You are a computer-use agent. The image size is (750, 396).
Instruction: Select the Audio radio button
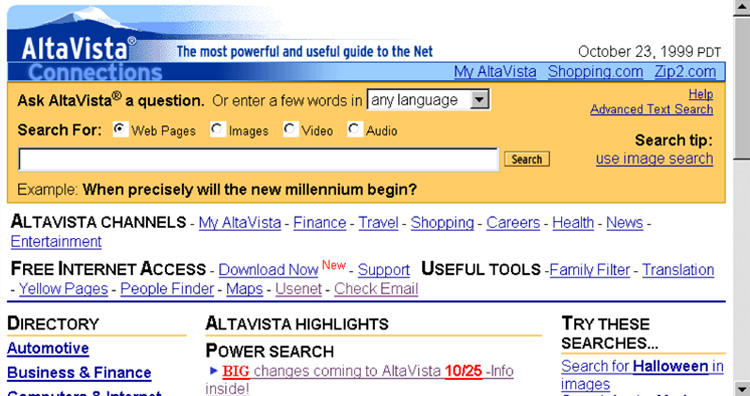pos(354,129)
